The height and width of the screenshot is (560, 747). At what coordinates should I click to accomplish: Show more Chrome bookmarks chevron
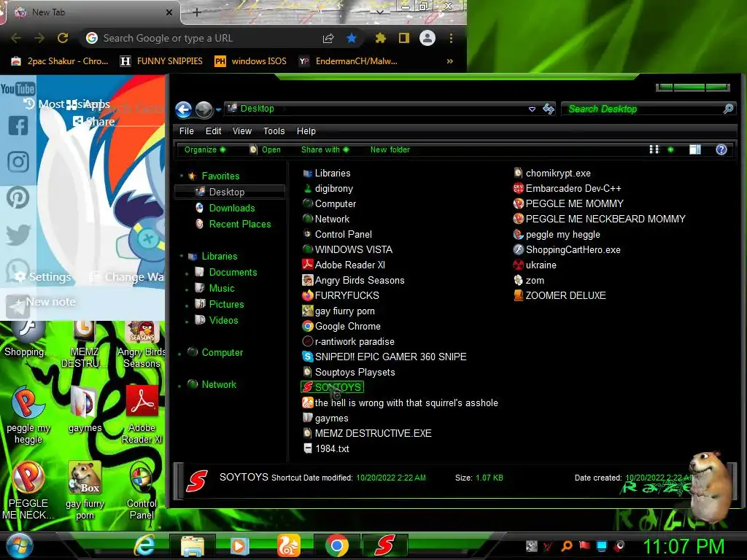pyautogui.click(x=449, y=61)
